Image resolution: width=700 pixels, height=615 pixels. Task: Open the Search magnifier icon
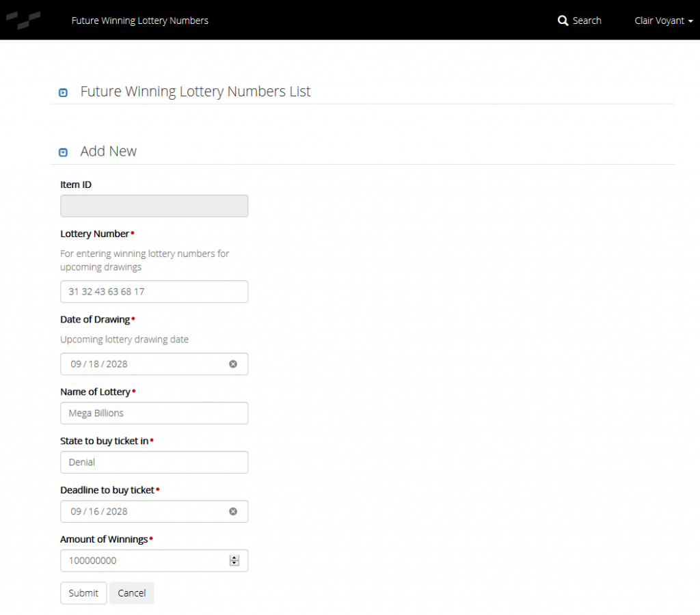(x=563, y=20)
